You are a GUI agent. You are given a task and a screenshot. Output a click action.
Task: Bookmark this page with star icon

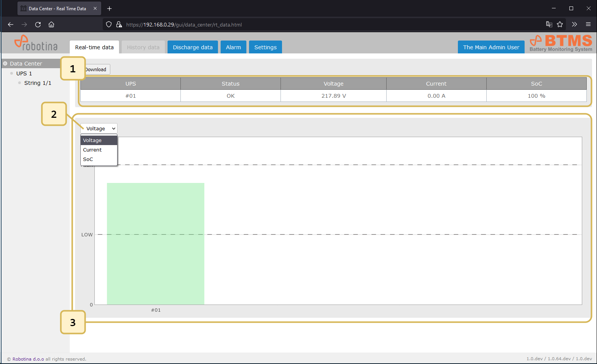[560, 25]
